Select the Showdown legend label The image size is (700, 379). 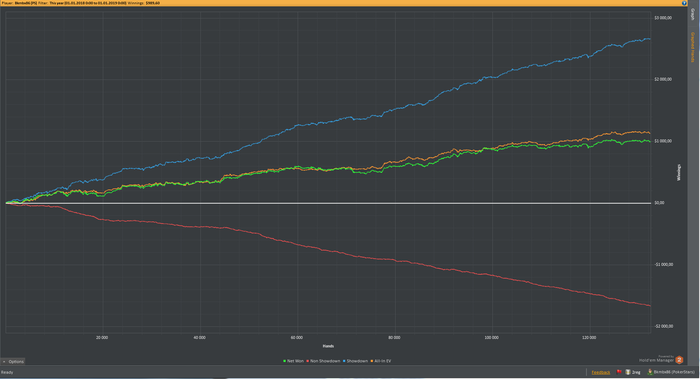point(357,361)
